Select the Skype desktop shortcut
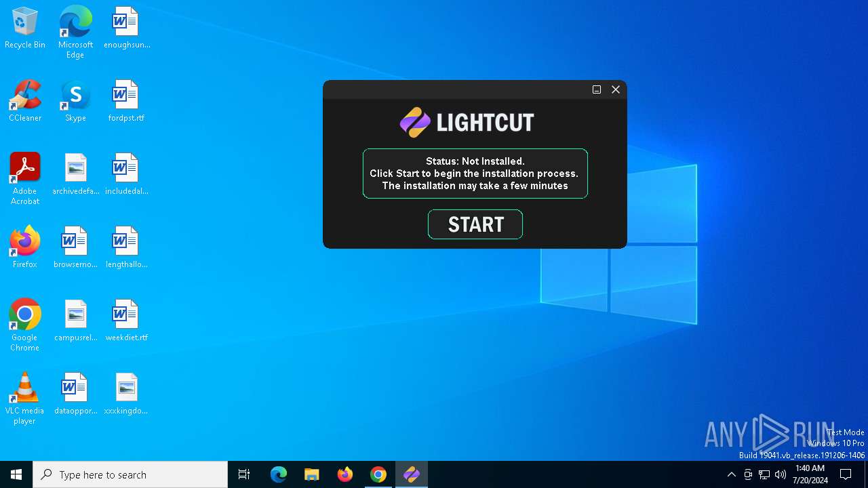Image resolution: width=868 pixels, height=488 pixels. tap(75, 102)
